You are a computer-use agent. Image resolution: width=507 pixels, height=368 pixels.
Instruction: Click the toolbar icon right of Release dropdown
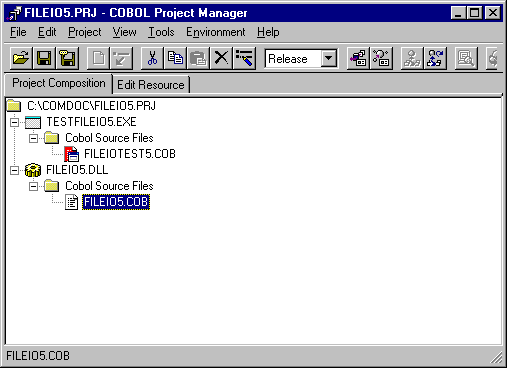pos(358,58)
